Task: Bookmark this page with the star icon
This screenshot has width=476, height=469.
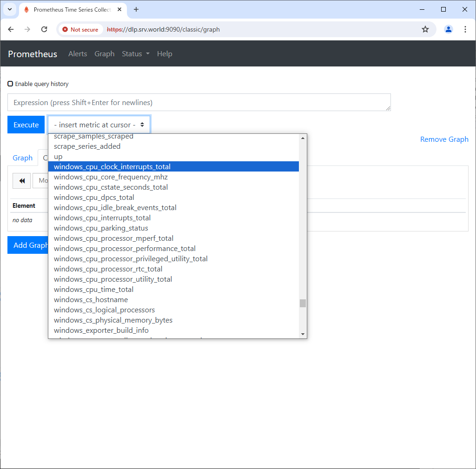Action: (425, 29)
